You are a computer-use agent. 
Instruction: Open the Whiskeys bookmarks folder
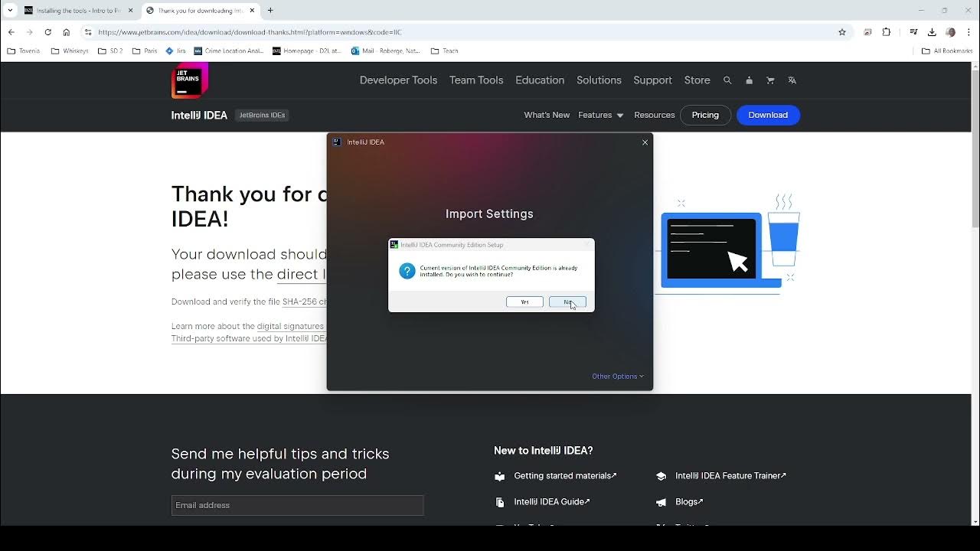pos(70,51)
